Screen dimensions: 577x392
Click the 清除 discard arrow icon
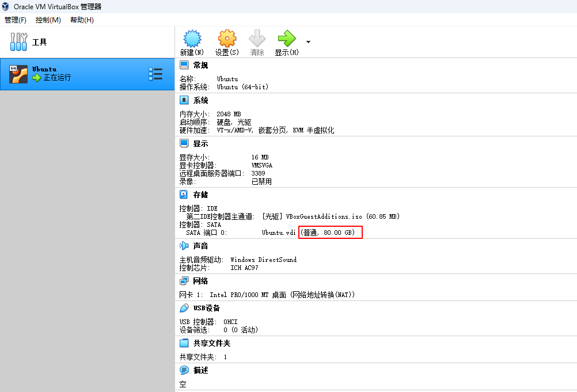[257, 38]
